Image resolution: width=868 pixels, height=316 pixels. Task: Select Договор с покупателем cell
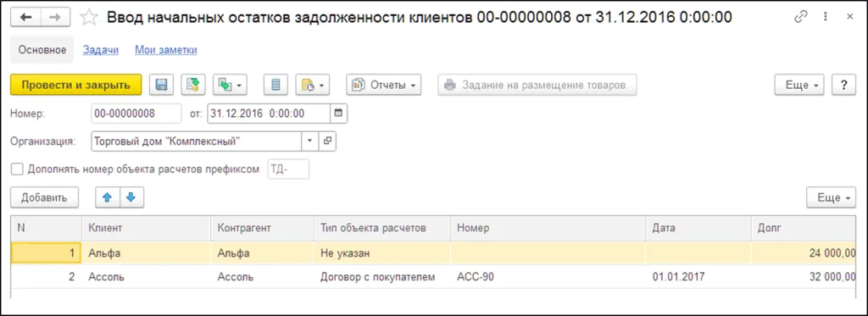coord(382,277)
